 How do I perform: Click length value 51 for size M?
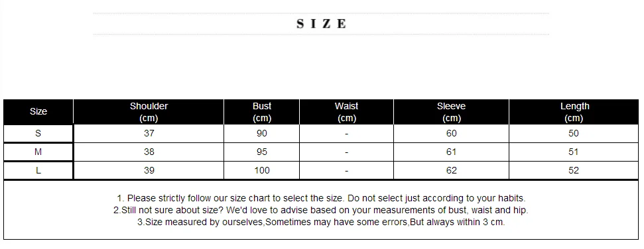(574, 152)
